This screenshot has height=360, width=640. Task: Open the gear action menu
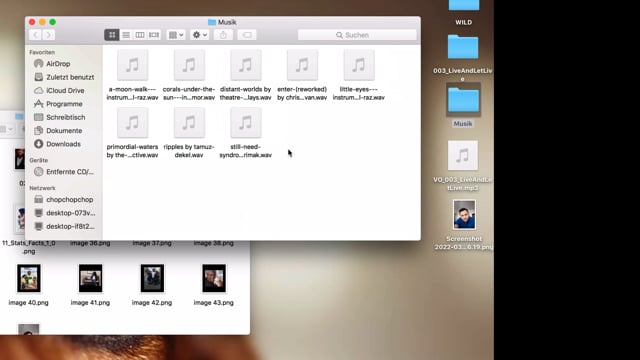(x=200, y=35)
